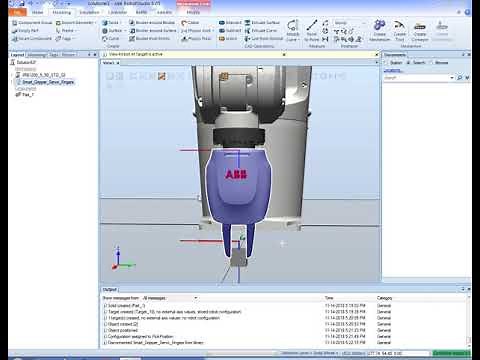Click the Create Conveyor button

pos(420,31)
